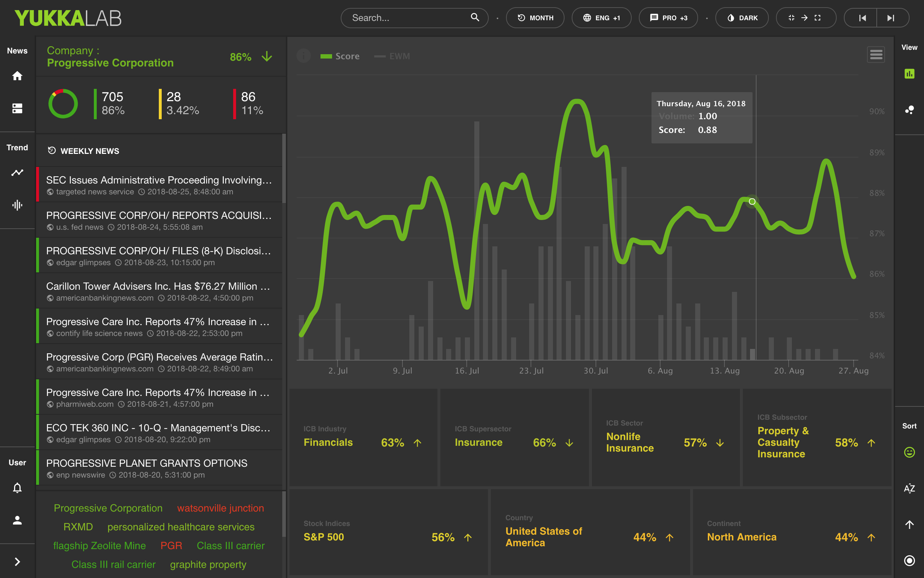Toggle the Score series in legend
Screen dimensions: 924x578
(x=340, y=56)
